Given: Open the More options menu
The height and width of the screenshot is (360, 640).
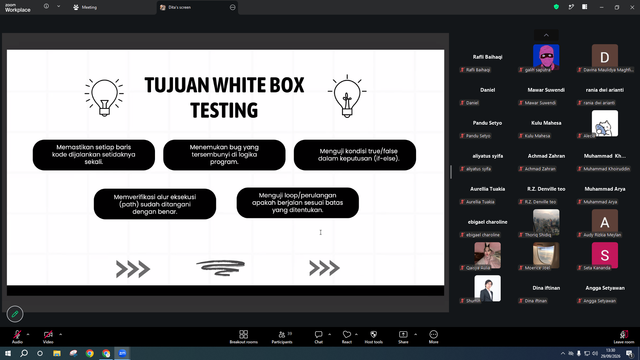Looking at the screenshot, I should click(x=433, y=337).
